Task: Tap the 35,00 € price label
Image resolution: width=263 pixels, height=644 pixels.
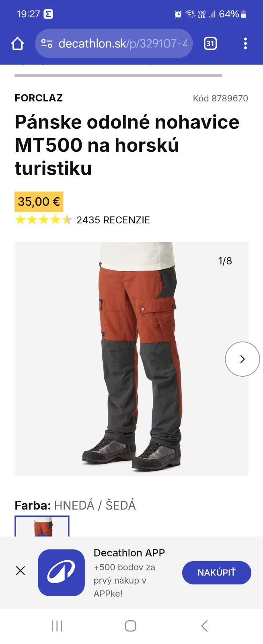Action: (39, 202)
